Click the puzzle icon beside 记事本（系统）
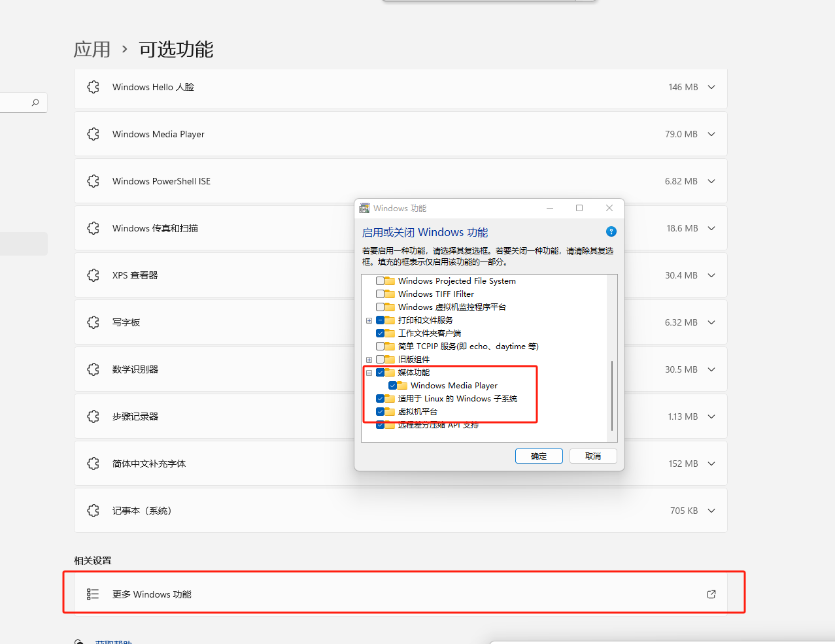This screenshot has height=644, width=835. point(93,511)
